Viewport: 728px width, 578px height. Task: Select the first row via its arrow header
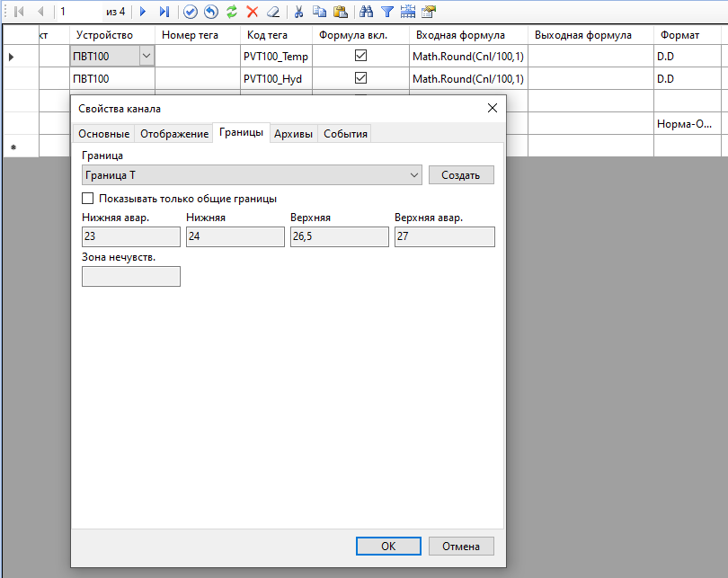pyautogui.click(x=21, y=56)
